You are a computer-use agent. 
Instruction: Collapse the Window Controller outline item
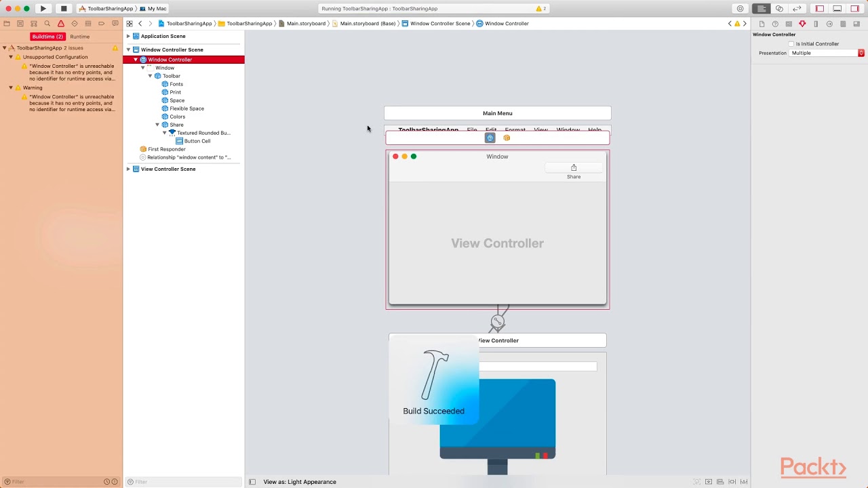coord(136,60)
